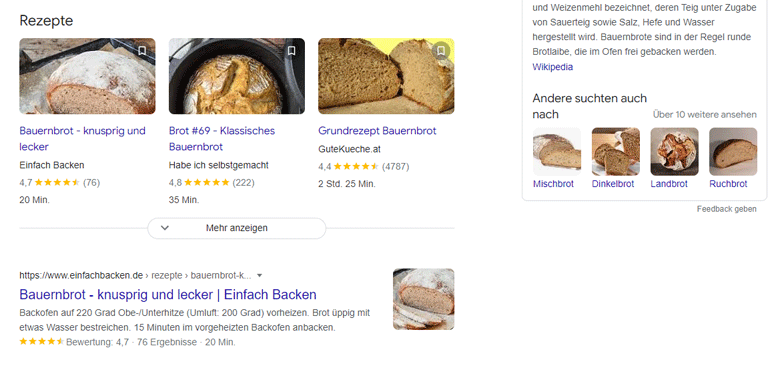
Task: Select the Dinkelbrot thumbnail
Action: point(616,152)
